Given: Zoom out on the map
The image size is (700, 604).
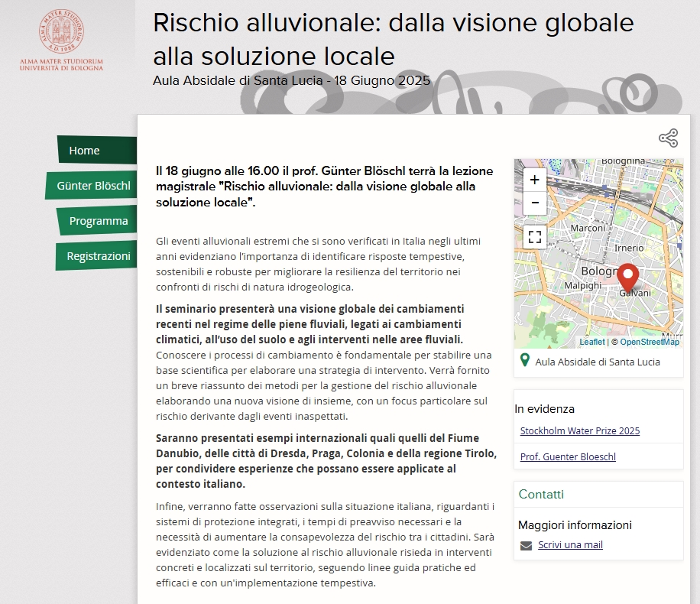Looking at the screenshot, I should pyautogui.click(x=534, y=203).
